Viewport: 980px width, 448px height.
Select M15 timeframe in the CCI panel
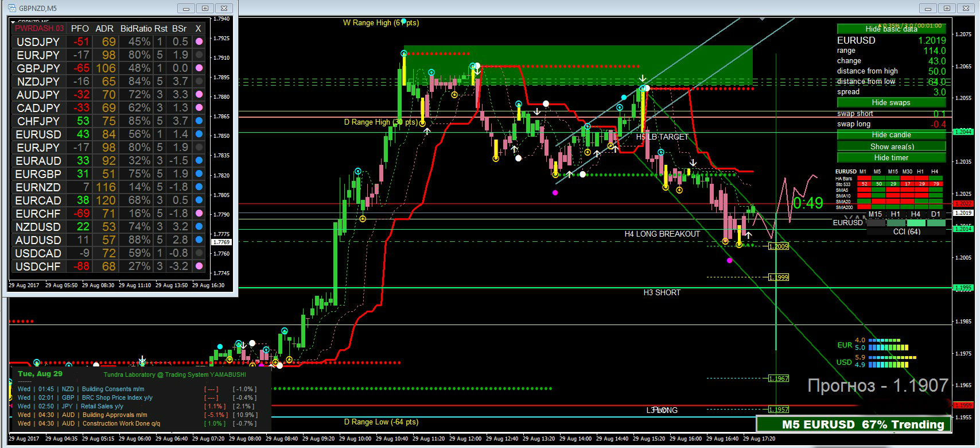click(876, 214)
